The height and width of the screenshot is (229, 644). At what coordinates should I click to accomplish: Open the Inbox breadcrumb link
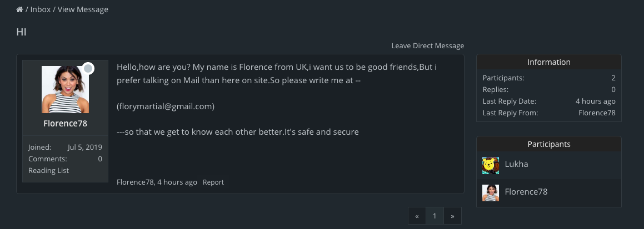pyautogui.click(x=40, y=10)
